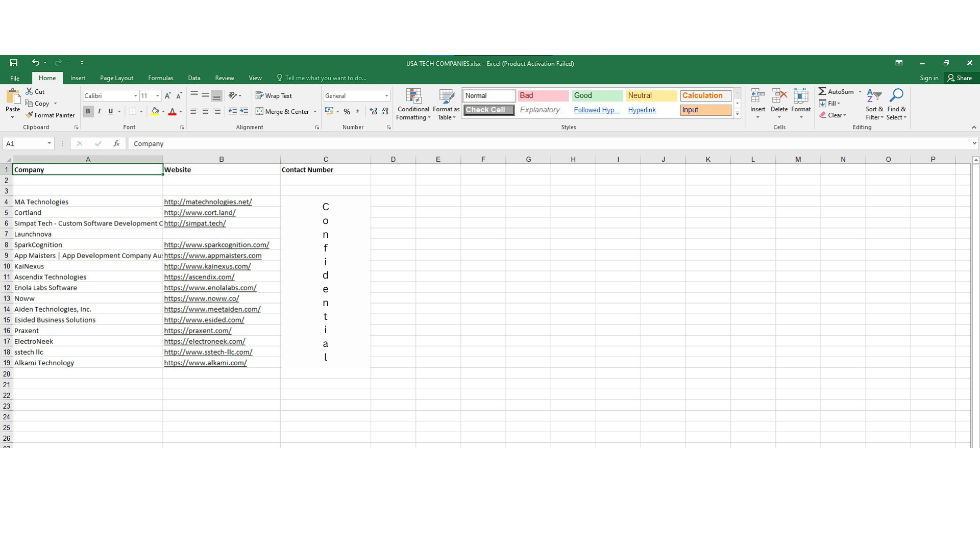980x551 pixels.
Task: Toggle Italic formatting
Action: pos(99,111)
